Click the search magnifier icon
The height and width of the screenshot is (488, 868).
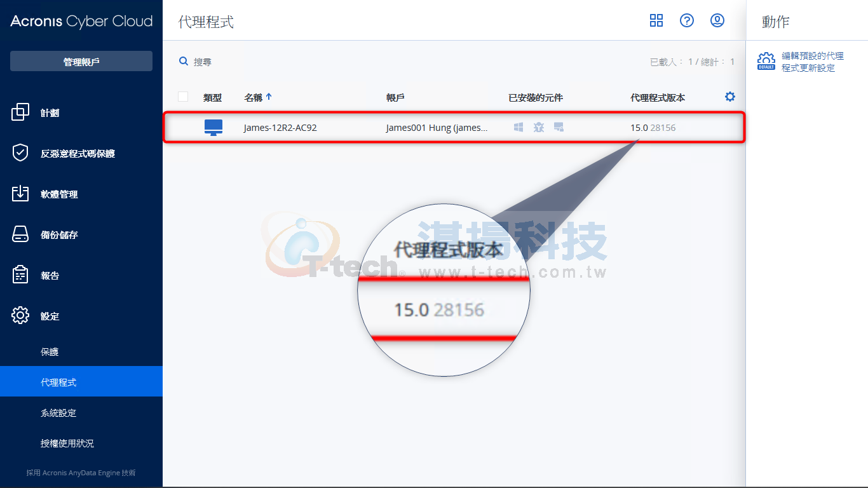click(x=184, y=61)
